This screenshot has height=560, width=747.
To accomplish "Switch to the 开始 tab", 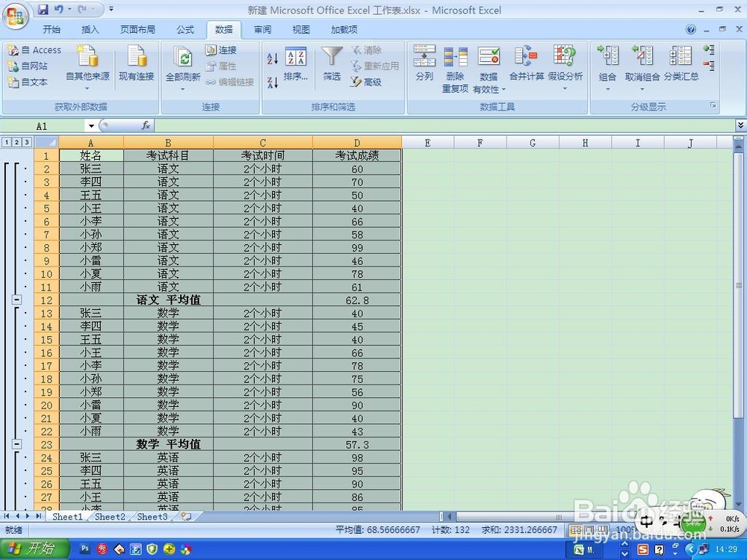I will (52, 30).
